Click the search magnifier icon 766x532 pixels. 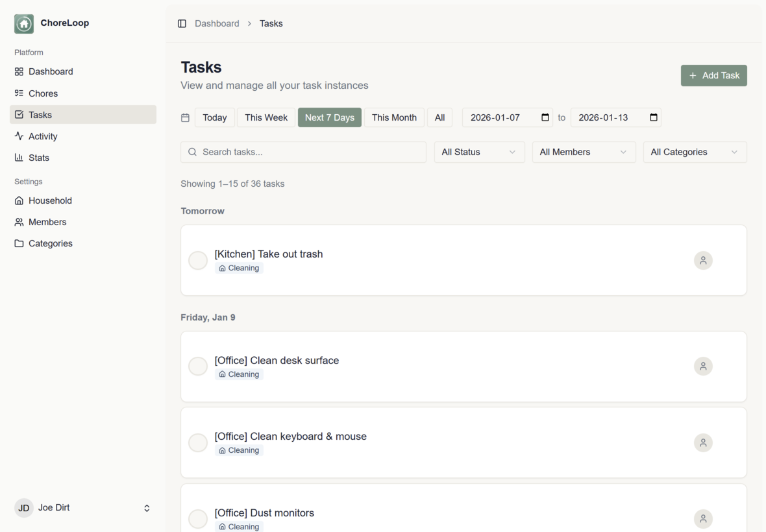193,152
